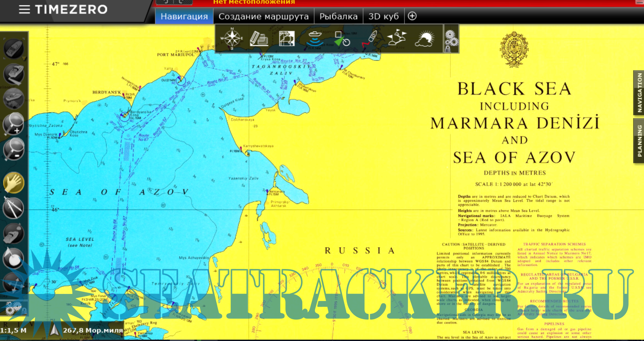Expand the PLANNING side panel

pyautogui.click(x=639, y=141)
